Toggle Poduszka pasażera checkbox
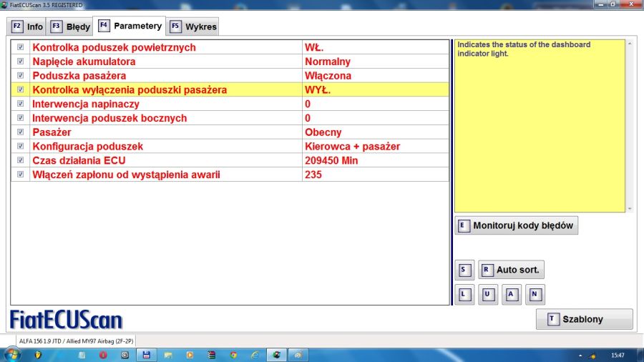Image resolution: width=644 pixels, height=362 pixels. tap(20, 76)
